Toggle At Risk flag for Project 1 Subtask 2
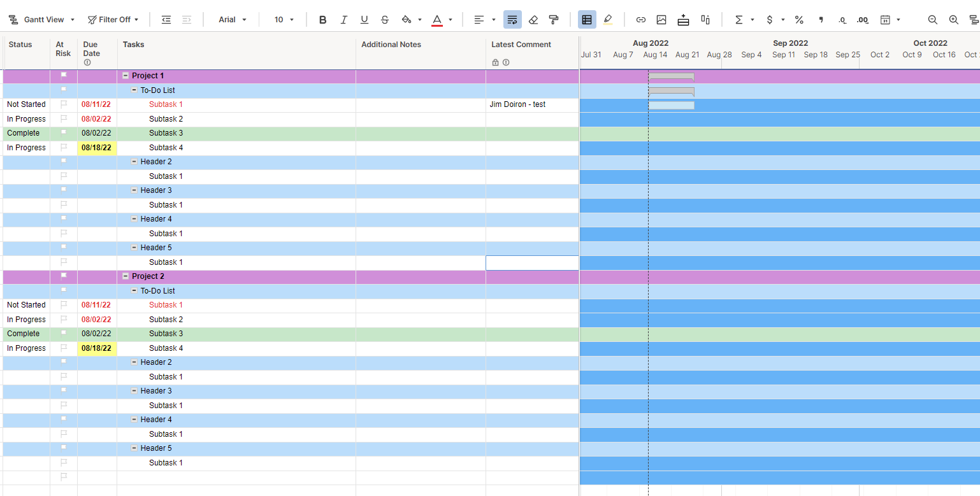Image resolution: width=980 pixels, height=496 pixels. pos(64,119)
